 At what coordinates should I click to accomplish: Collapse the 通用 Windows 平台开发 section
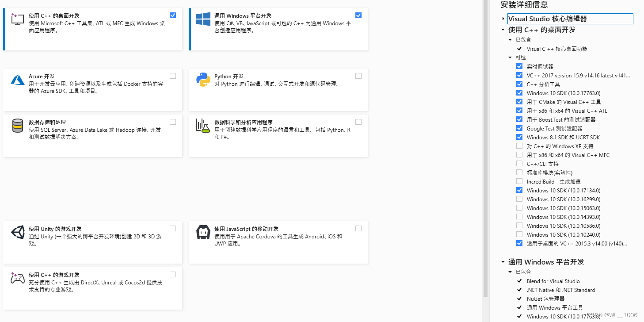coord(503,262)
